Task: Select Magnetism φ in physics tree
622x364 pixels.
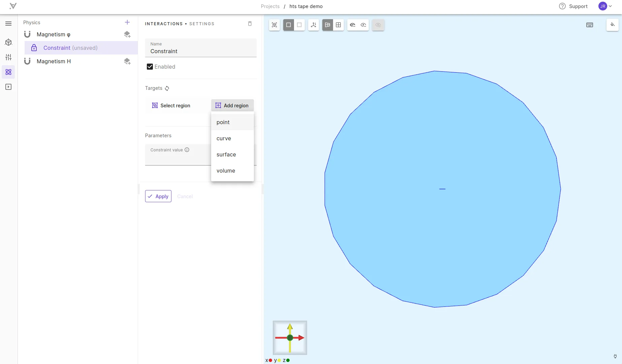Action: pyautogui.click(x=54, y=34)
